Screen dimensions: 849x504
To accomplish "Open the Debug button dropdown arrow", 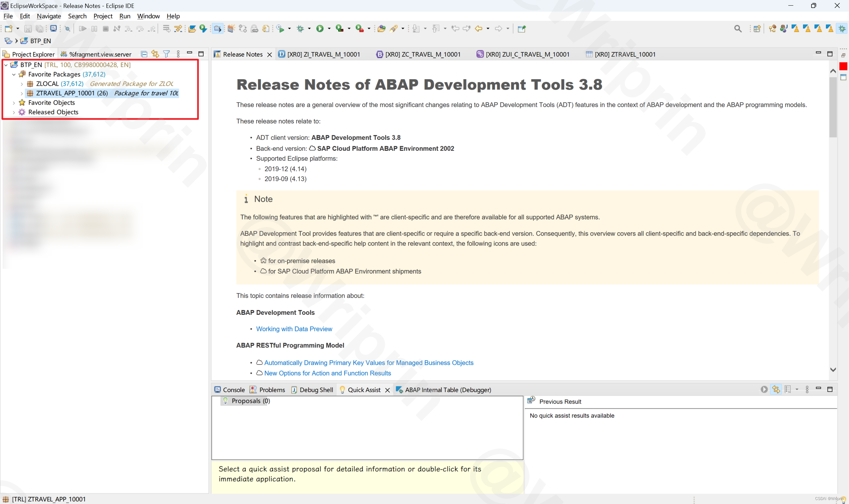I will (309, 28).
